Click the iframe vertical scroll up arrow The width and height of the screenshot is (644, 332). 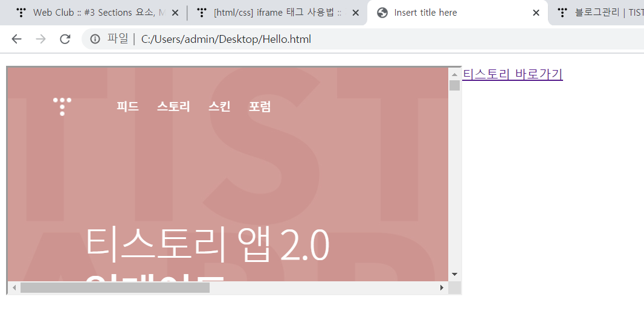[x=455, y=74]
